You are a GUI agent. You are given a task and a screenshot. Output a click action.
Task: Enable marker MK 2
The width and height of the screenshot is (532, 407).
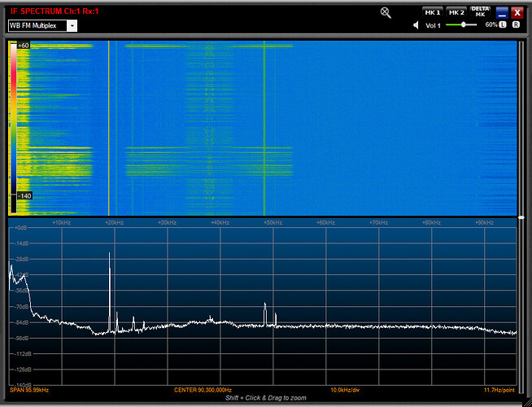click(x=456, y=11)
